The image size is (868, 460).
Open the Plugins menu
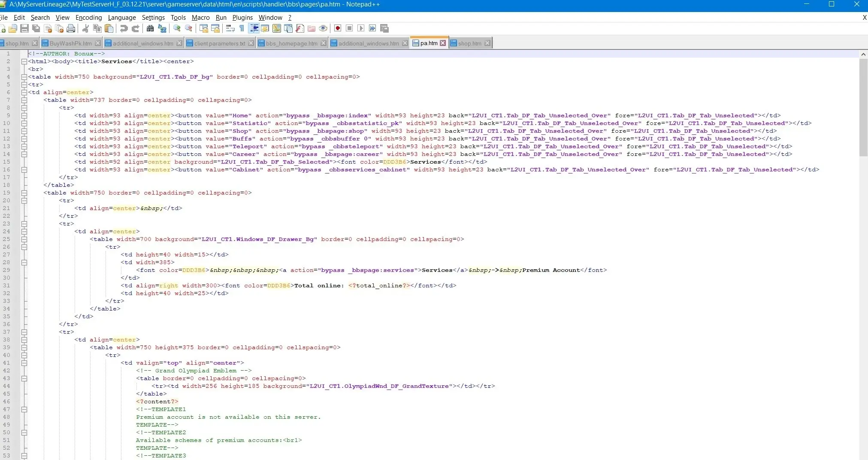pyautogui.click(x=242, y=18)
